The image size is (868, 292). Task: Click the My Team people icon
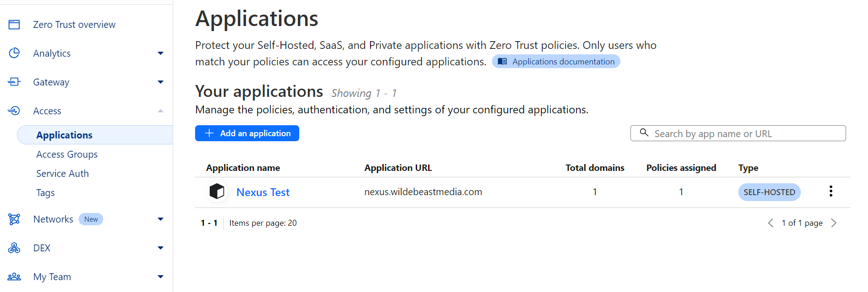click(14, 276)
